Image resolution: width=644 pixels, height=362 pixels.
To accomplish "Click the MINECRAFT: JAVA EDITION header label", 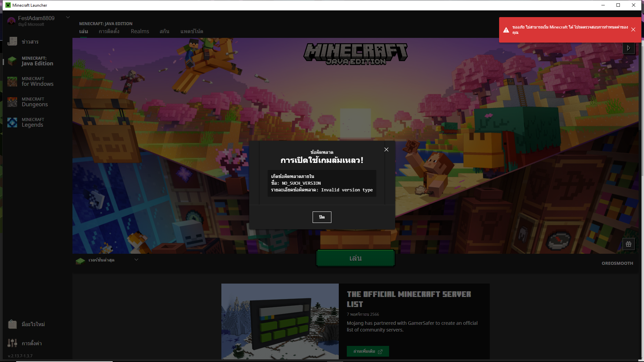I will pos(106,24).
